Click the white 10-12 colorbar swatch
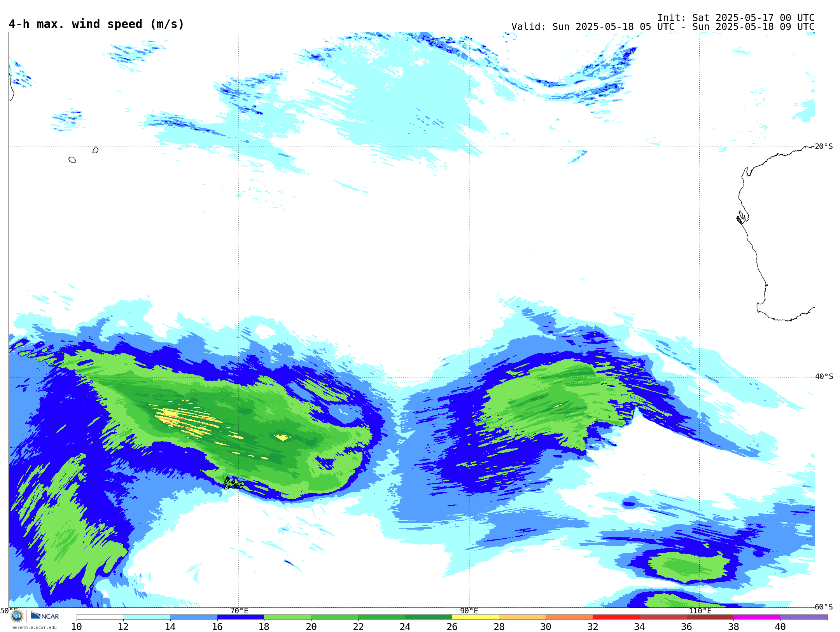 (x=100, y=617)
